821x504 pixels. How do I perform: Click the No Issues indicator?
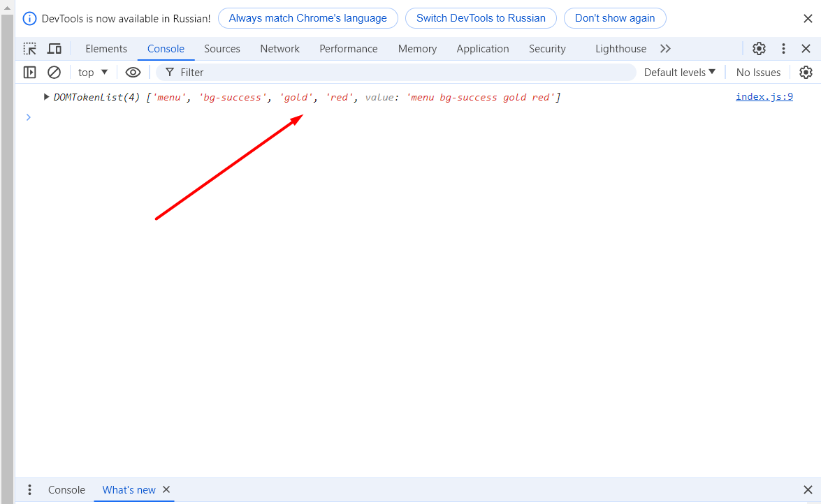pos(758,72)
